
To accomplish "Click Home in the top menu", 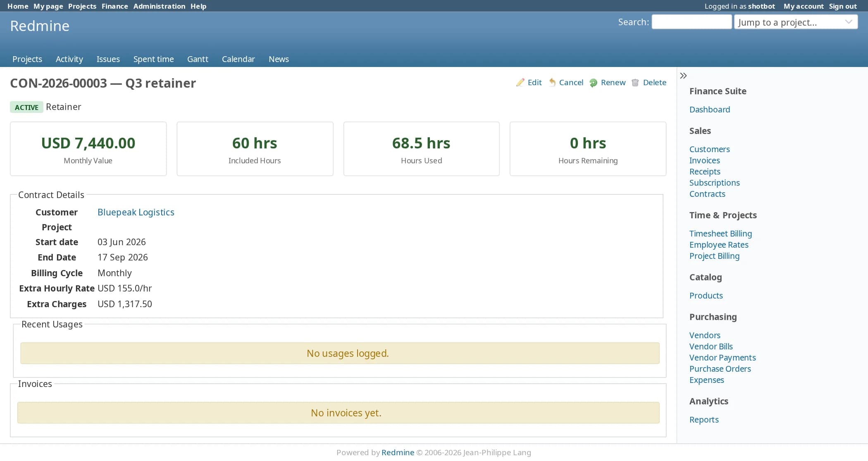I will [18, 6].
